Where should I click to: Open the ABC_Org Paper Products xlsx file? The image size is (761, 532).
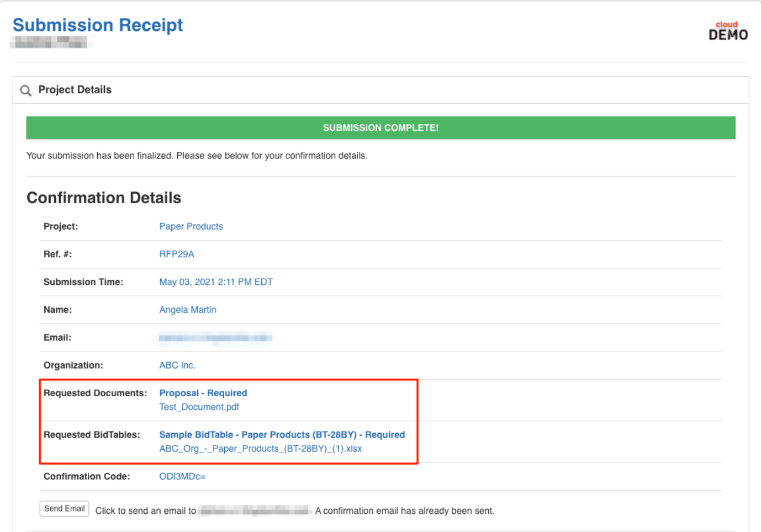click(x=261, y=449)
